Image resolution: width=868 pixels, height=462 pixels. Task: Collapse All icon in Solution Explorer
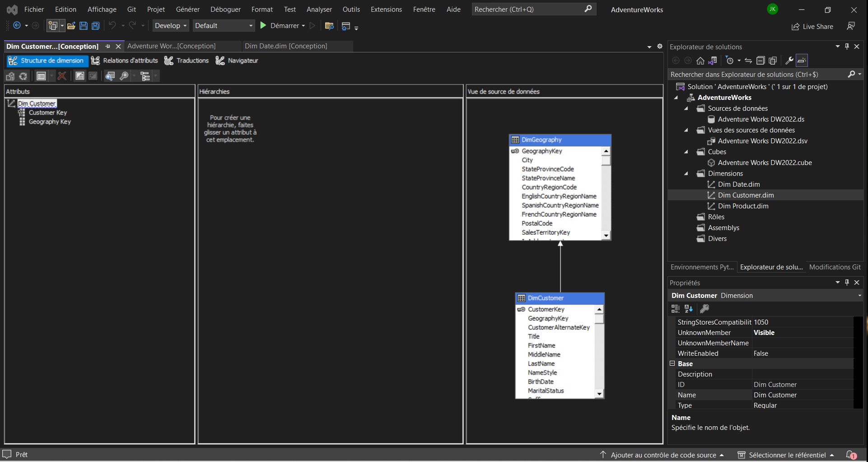click(x=761, y=61)
